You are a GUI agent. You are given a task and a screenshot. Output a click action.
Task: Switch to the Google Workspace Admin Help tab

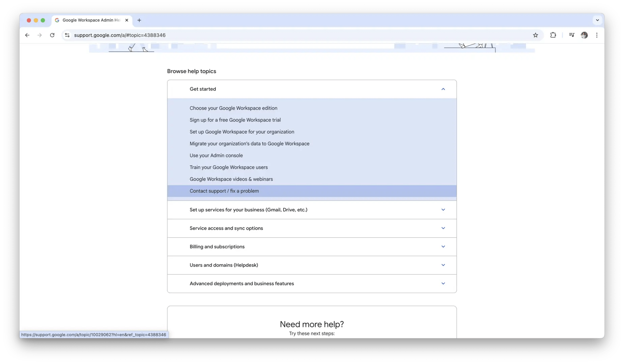tap(90, 20)
